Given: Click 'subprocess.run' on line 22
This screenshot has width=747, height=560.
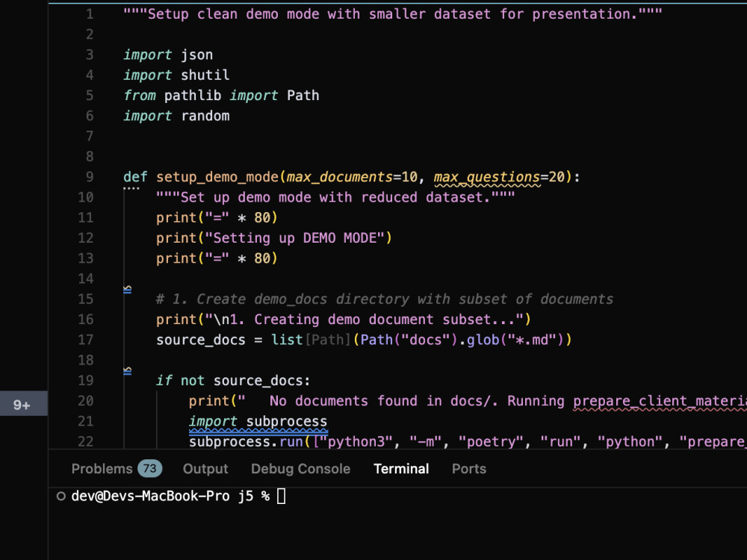Looking at the screenshot, I should [x=246, y=441].
